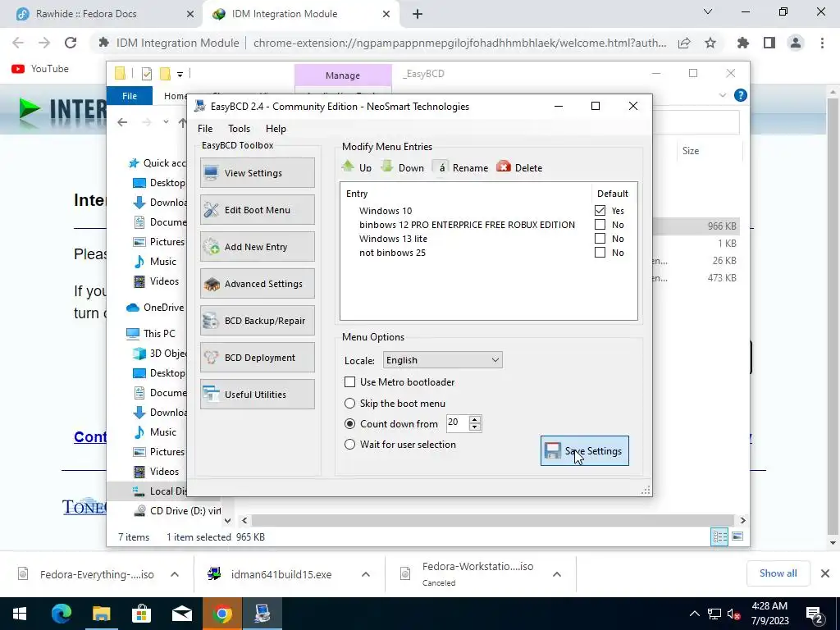Open Chrome tab search chevron

(x=708, y=11)
